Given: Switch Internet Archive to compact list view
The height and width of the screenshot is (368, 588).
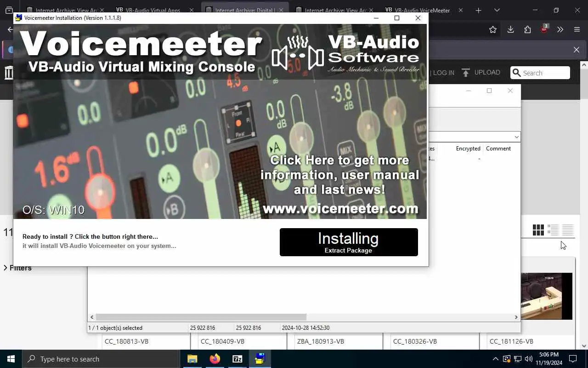Looking at the screenshot, I should [568, 230].
